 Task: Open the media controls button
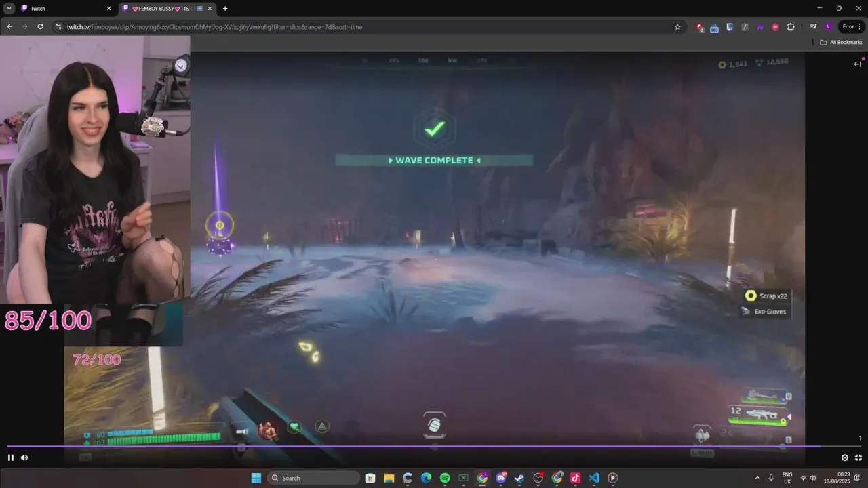813,26
